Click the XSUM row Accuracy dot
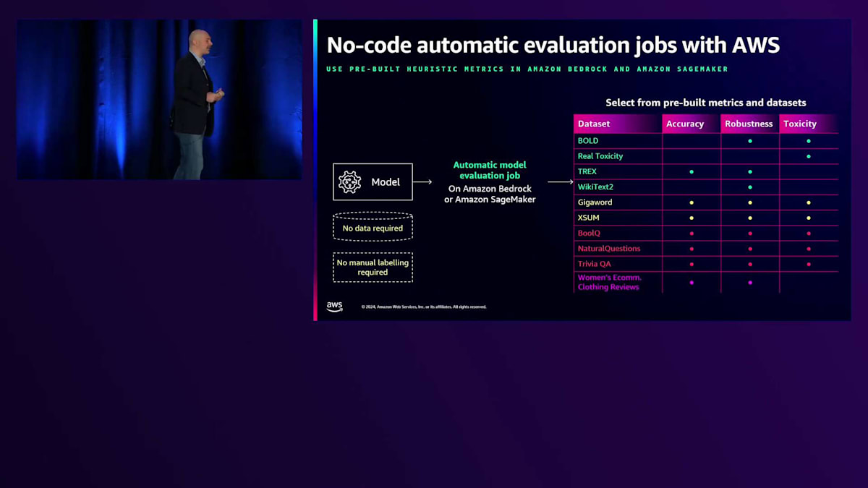This screenshot has height=488, width=868. [692, 218]
